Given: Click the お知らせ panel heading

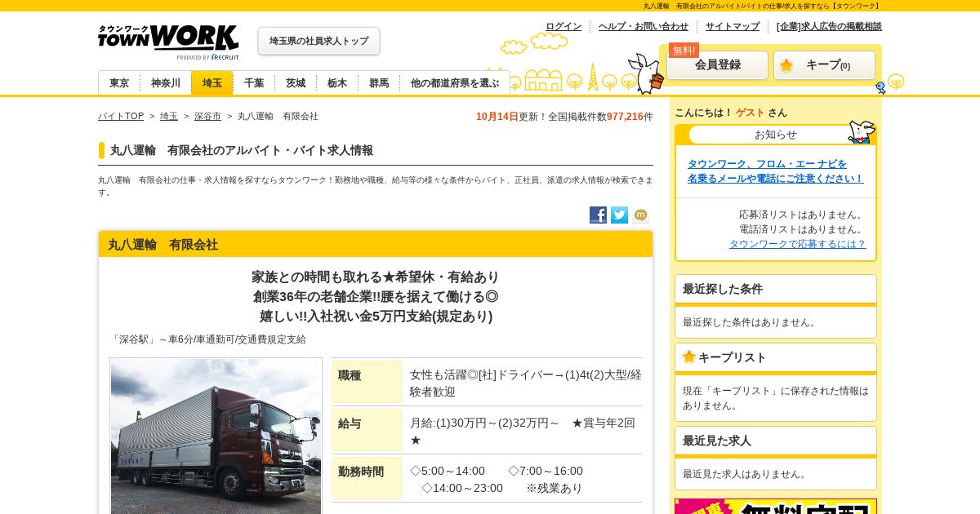Looking at the screenshot, I should 776,135.
